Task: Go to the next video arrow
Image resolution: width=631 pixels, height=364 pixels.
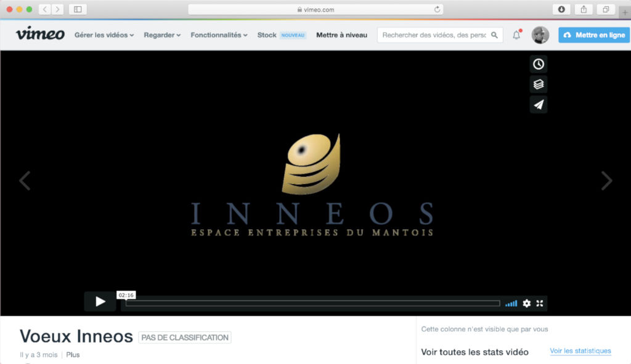Action: (606, 180)
